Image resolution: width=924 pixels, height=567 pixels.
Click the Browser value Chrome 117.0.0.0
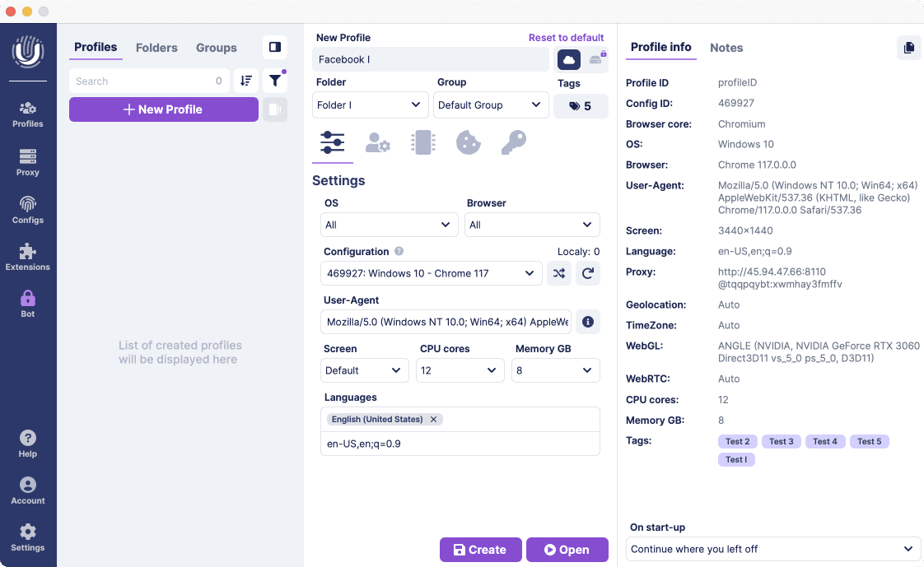757,165
